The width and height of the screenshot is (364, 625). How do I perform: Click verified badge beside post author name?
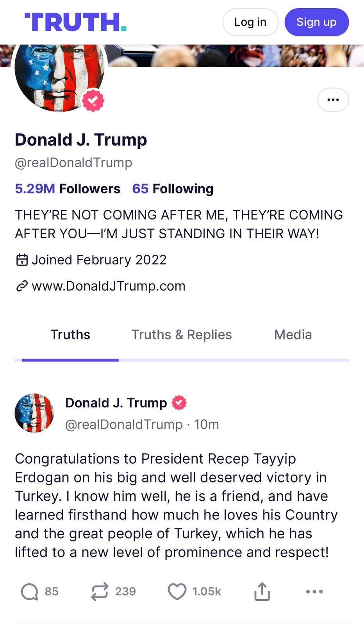[x=179, y=403]
